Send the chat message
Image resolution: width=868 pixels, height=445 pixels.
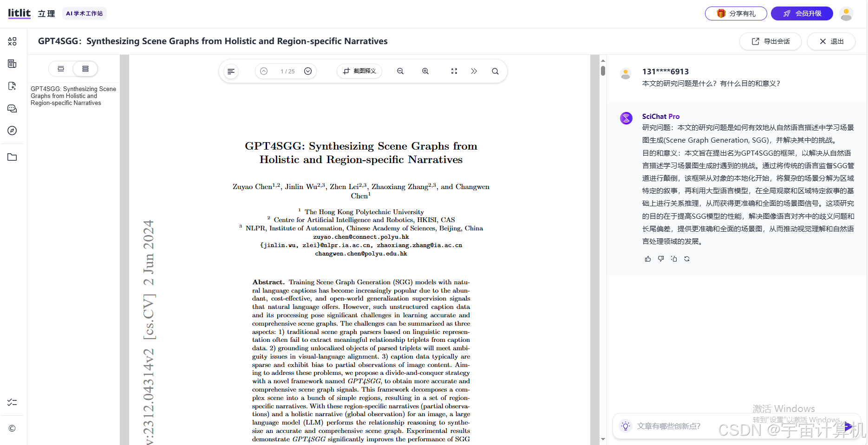pos(848,426)
